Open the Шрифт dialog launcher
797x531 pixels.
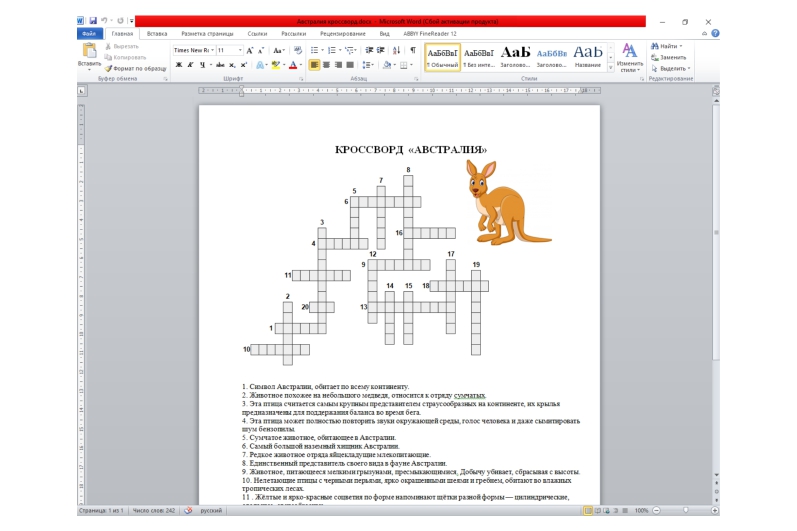tap(301, 79)
